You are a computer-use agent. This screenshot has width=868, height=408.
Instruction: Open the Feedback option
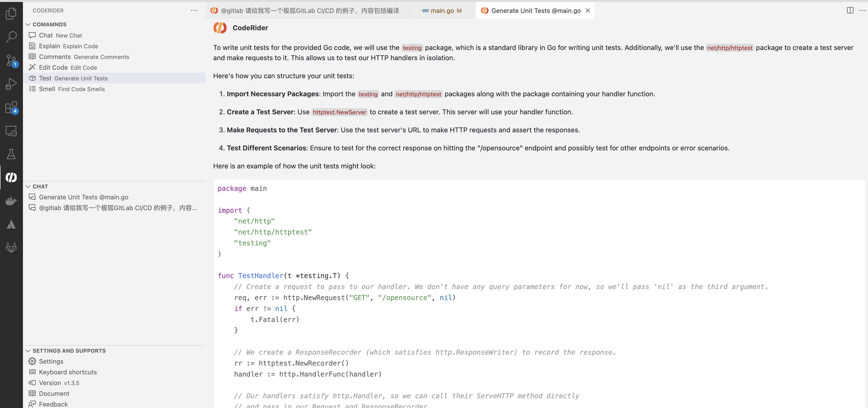point(53,404)
